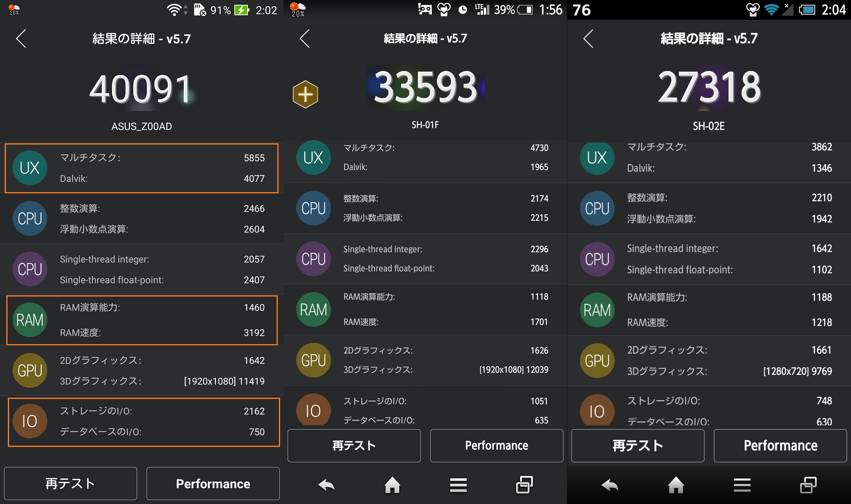Tap blue CPU icon in SH-01F results
The image size is (851, 504).
point(314,208)
